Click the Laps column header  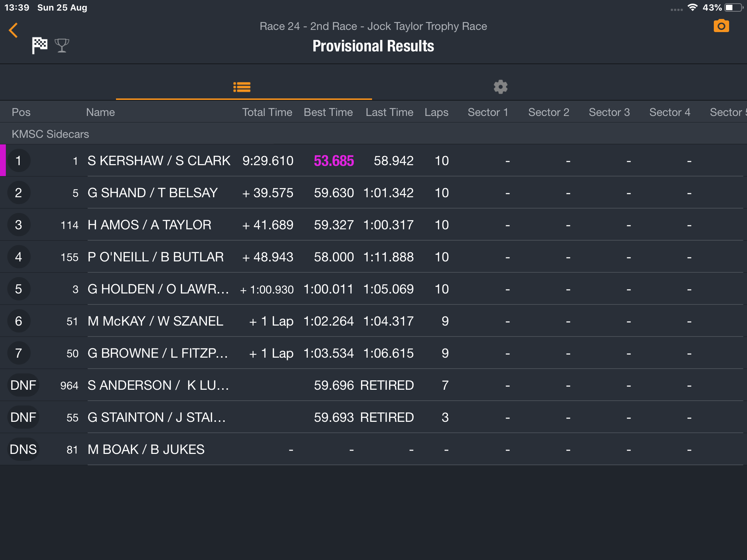436,112
